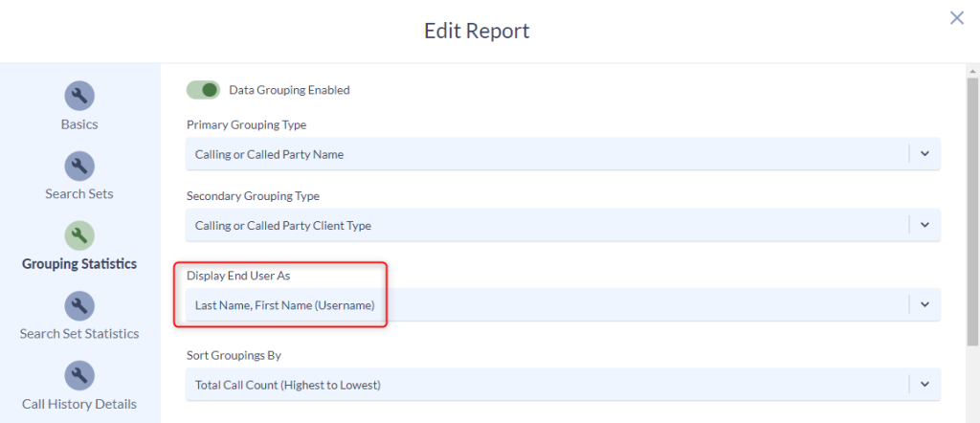The image size is (980, 423).
Task: Expand Sort Groupings By dropdown arrow
Action: [x=925, y=385]
